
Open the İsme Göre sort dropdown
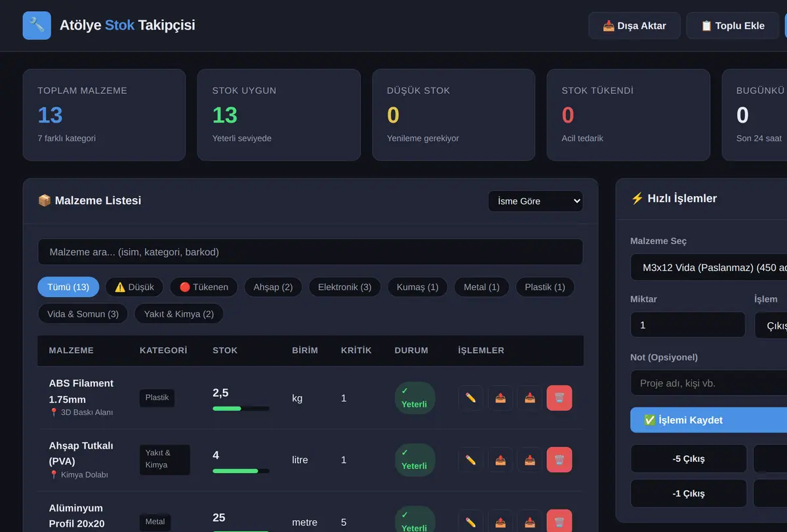click(536, 201)
